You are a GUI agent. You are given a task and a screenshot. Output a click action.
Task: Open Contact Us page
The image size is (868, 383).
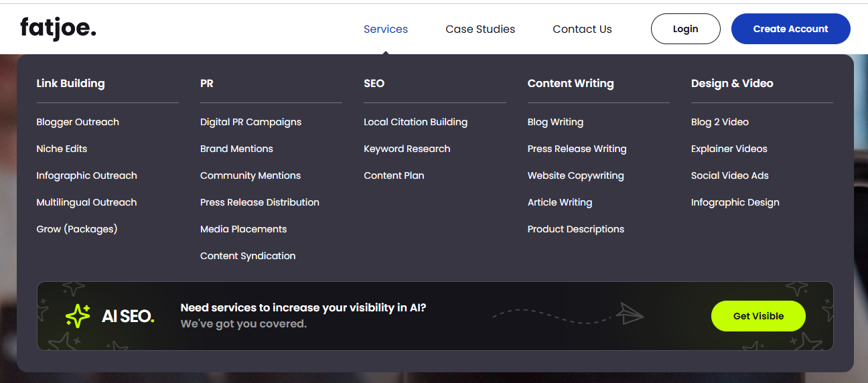582,29
